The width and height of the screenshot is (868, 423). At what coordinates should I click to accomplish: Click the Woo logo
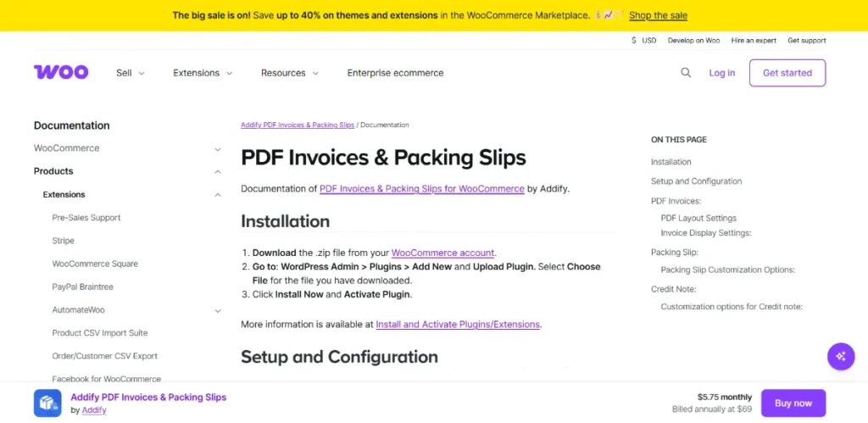pyautogui.click(x=61, y=73)
